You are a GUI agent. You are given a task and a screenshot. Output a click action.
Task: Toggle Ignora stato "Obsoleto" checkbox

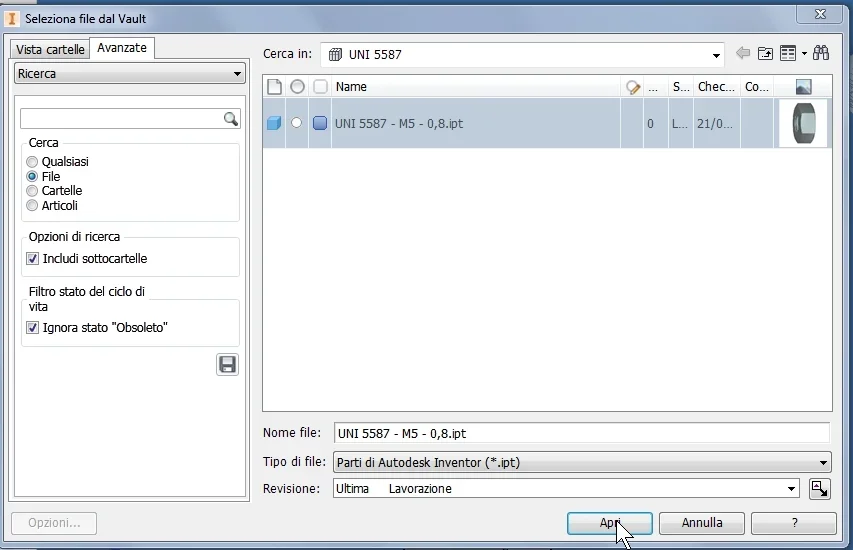click(33, 327)
